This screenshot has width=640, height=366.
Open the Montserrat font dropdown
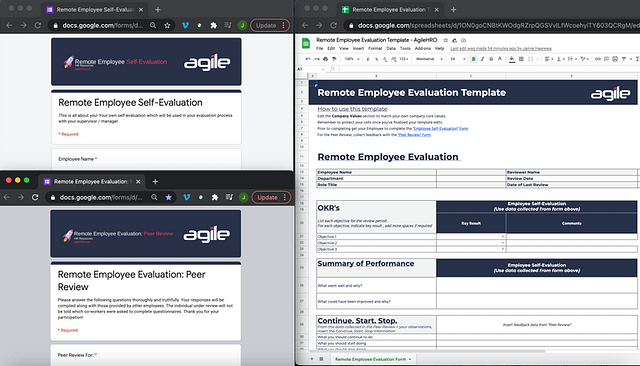click(x=429, y=59)
